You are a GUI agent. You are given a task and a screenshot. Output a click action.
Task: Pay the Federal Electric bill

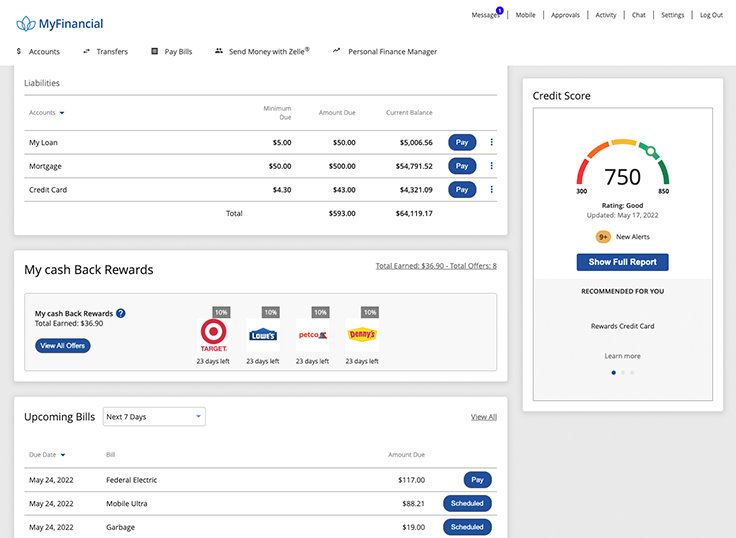tap(477, 480)
